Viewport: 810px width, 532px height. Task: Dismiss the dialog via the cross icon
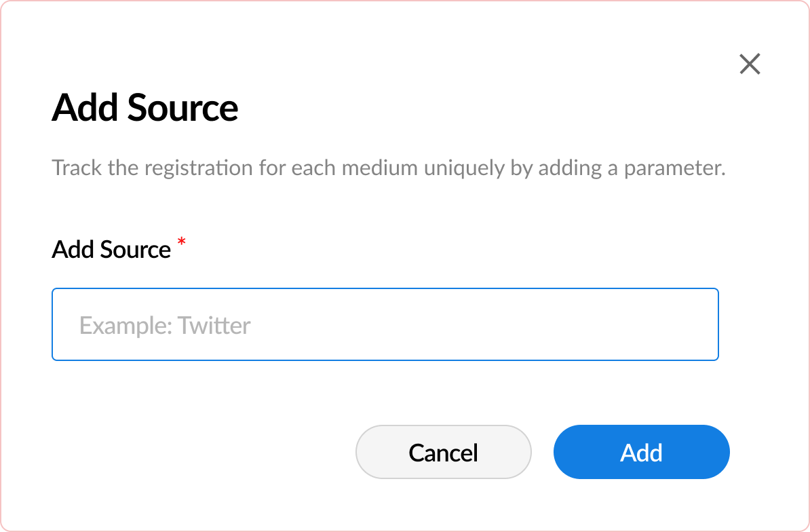(x=750, y=64)
